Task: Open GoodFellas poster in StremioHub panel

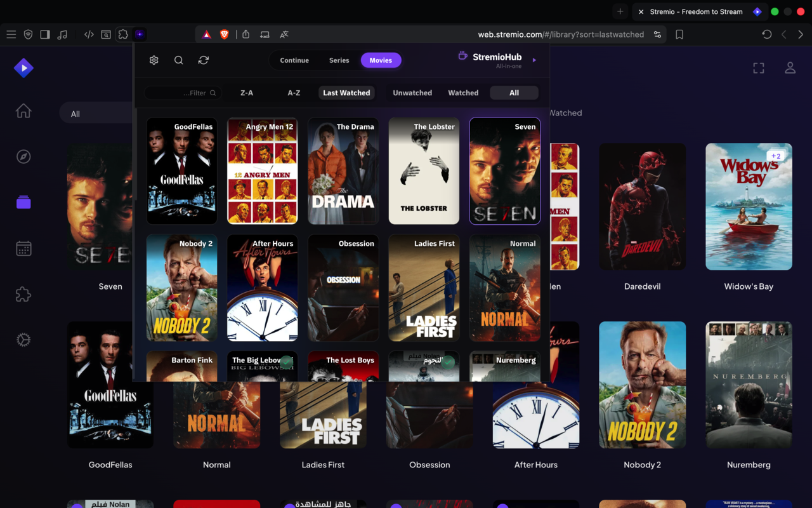Action: (182, 171)
